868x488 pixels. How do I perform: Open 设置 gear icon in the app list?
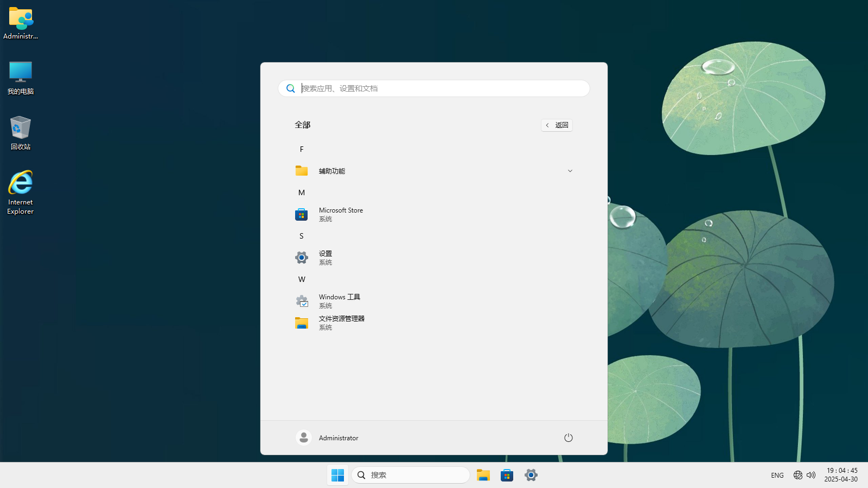(302, 258)
